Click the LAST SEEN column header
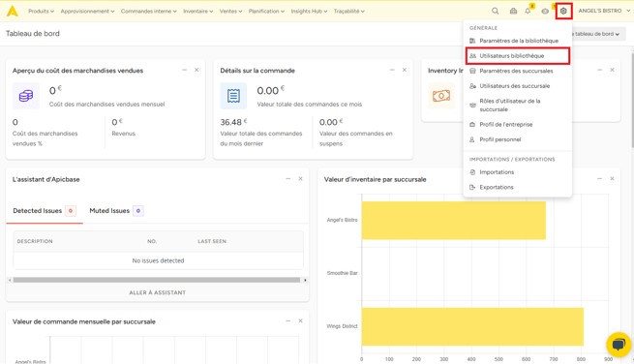The image size is (634, 364). pos(212,241)
